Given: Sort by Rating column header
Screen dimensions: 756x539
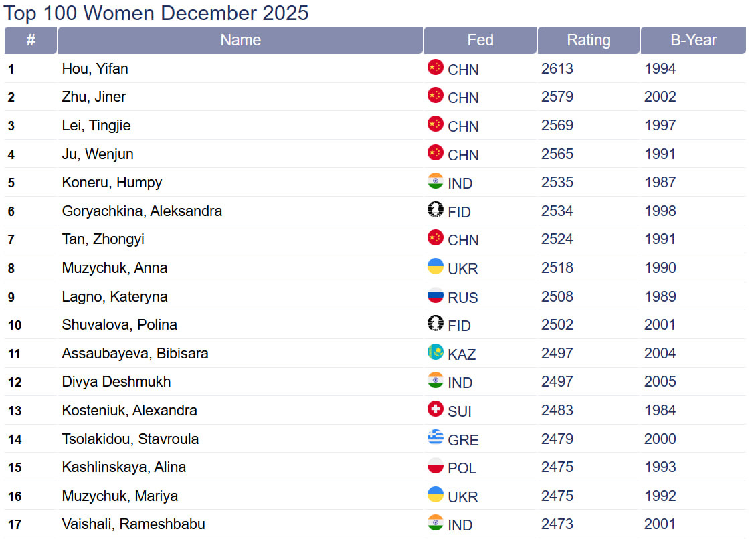Looking at the screenshot, I should click(x=588, y=40).
